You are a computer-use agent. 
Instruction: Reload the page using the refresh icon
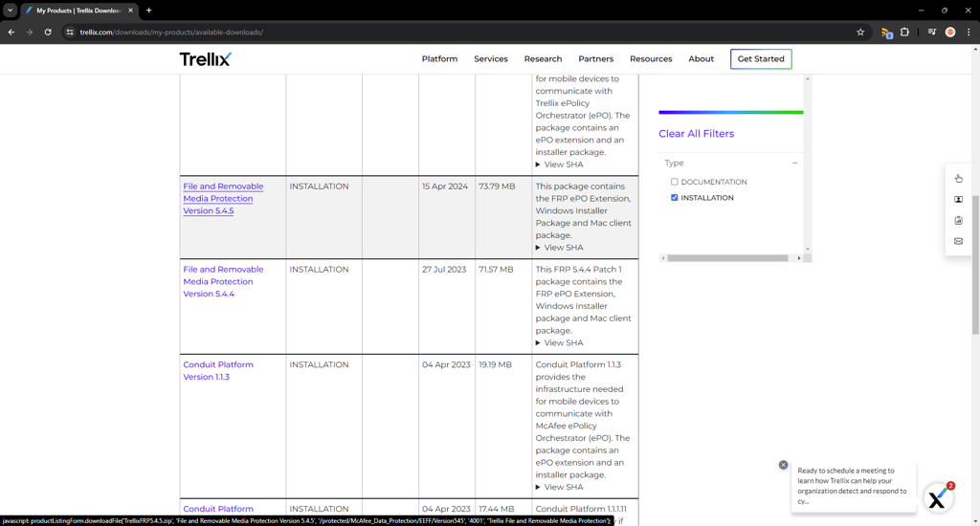coord(48,33)
